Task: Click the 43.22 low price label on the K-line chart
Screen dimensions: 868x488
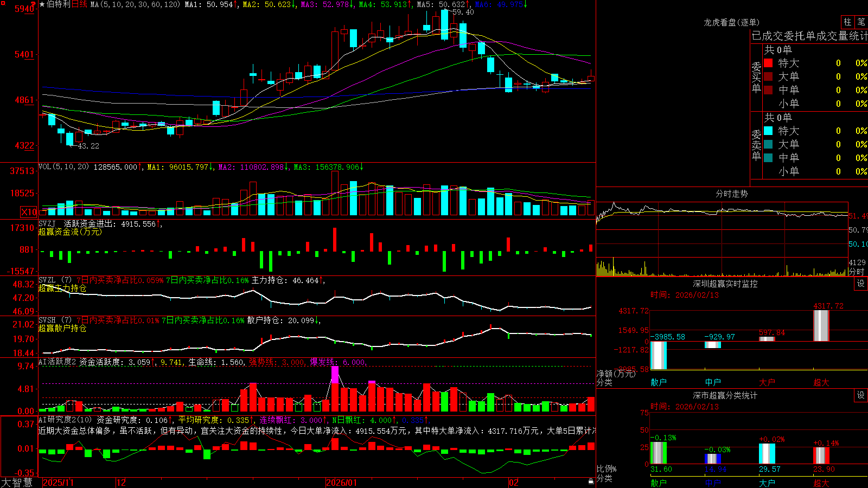Action: [88, 146]
